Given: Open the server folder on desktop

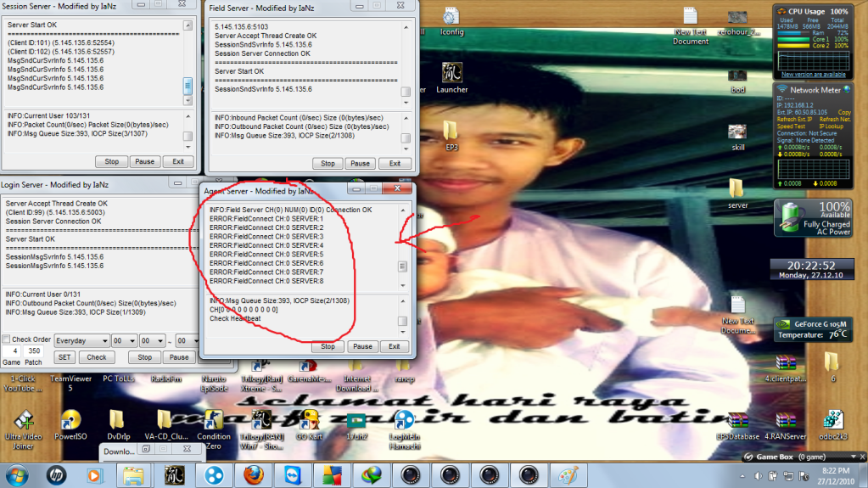Looking at the screenshot, I should [737, 188].
